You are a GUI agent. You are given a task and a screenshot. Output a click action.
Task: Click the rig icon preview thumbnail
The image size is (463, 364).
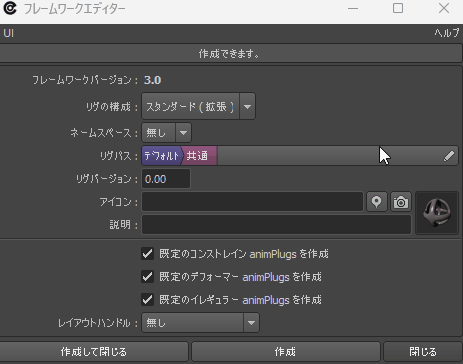[437, 213]
